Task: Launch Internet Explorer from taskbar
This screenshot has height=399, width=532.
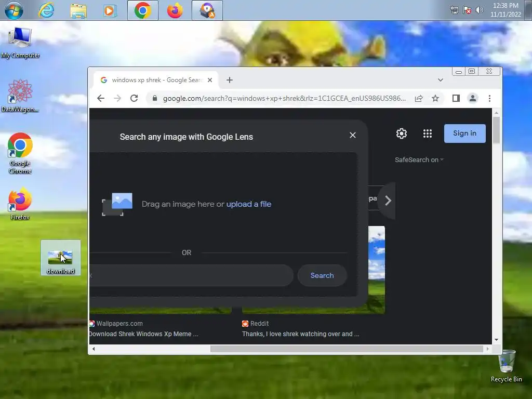Action: 46,10
